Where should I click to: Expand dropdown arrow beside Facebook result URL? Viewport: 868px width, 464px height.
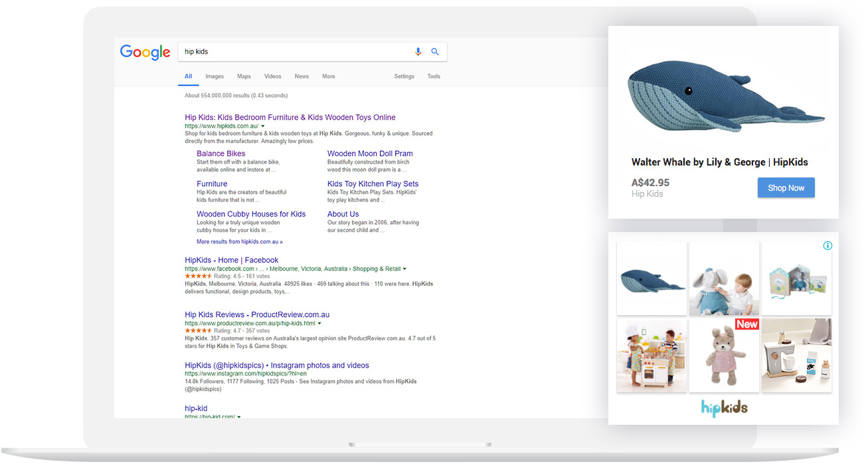click(404, 269)
